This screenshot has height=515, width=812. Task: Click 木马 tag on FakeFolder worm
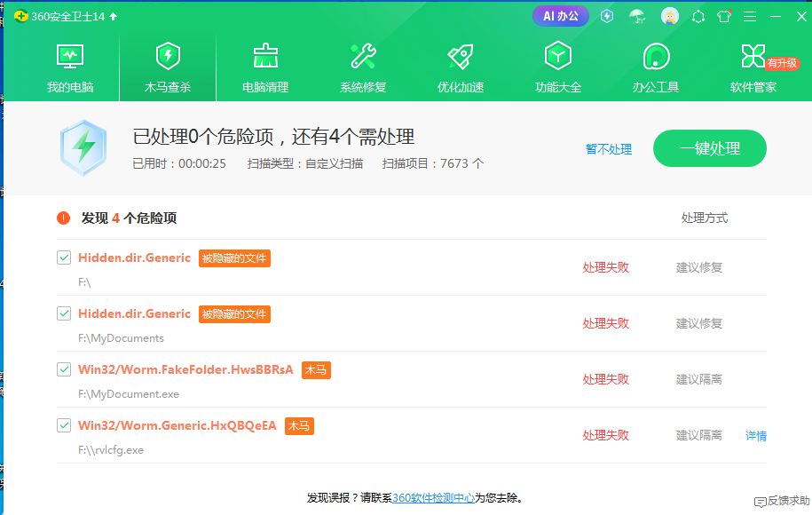point(316,370)
